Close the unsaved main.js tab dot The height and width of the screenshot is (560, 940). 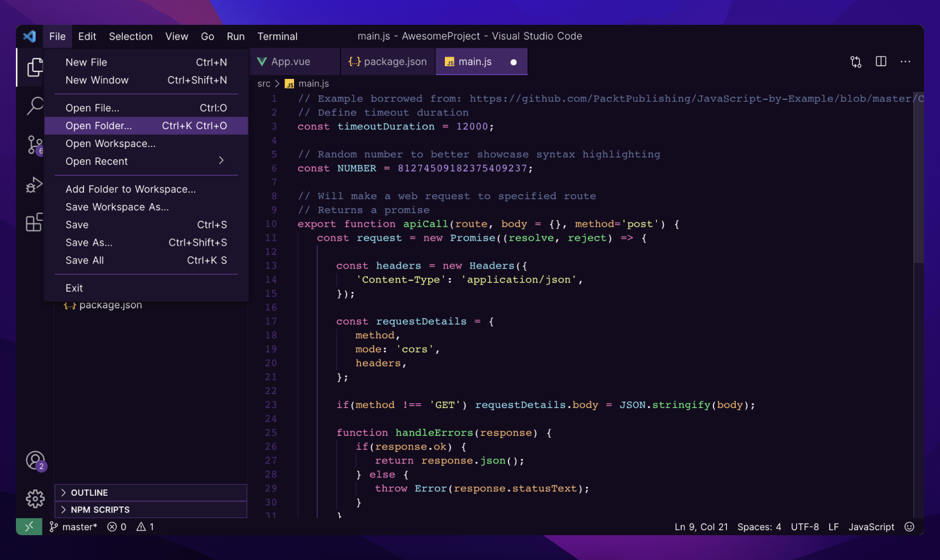click(514, 62)
